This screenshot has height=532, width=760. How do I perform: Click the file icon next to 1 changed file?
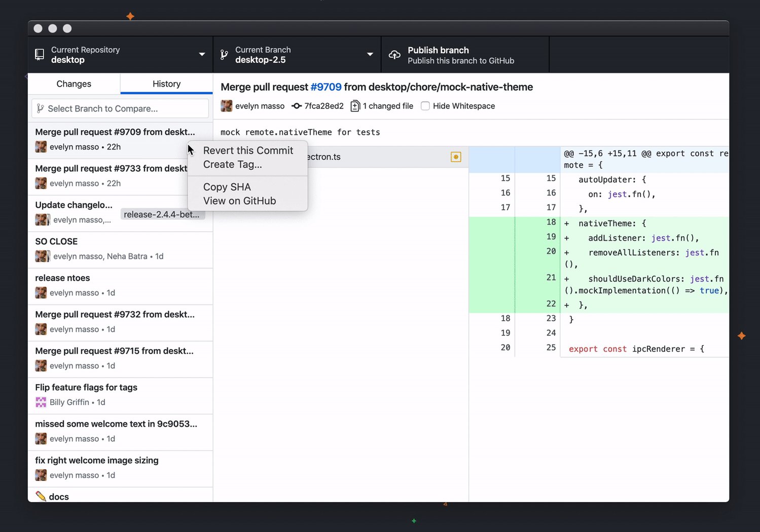pos(355,105)
